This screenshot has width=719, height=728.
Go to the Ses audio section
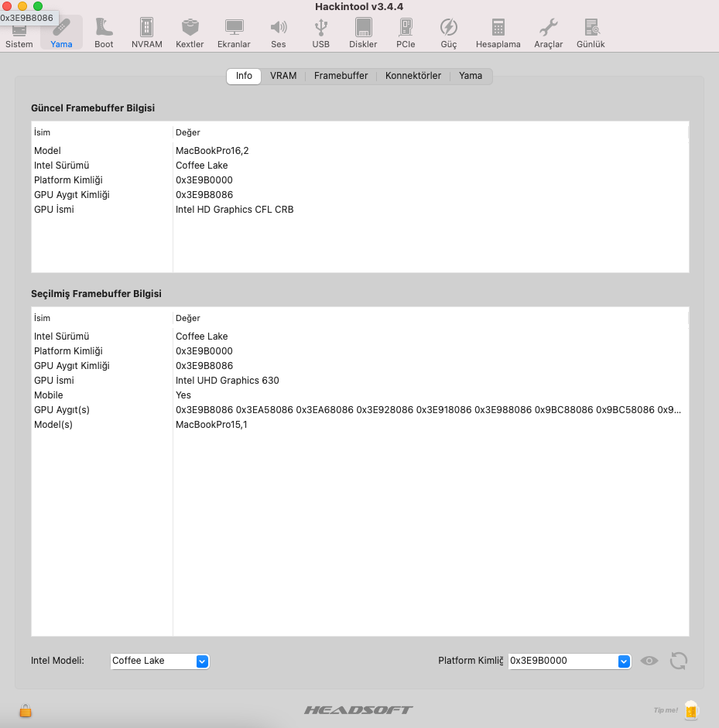click(278, 33)
